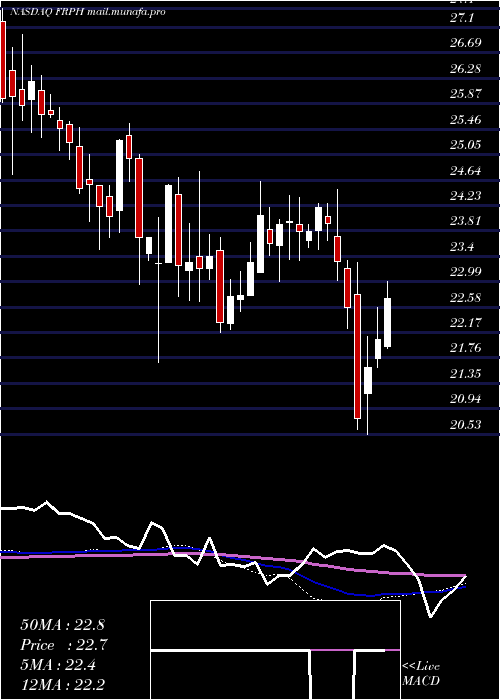Select the 26.69 price axis label
This screenshot has height=700, width=500.
click(466, 43)
